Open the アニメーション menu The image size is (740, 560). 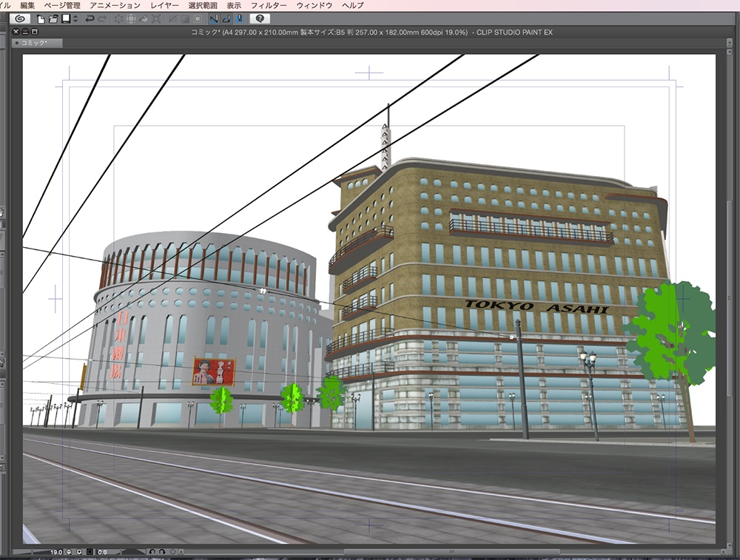tap(115, 5)
